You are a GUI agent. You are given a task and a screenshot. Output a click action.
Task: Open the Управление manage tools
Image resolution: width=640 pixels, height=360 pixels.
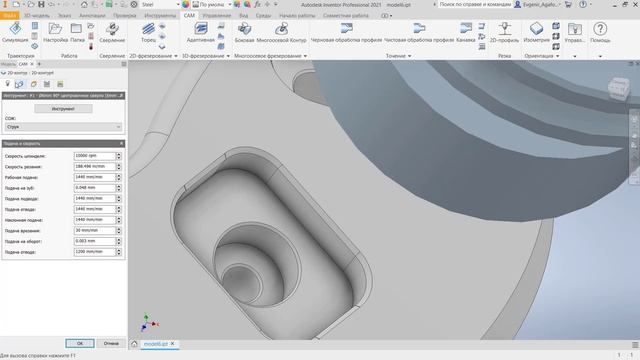coord(575,33)
